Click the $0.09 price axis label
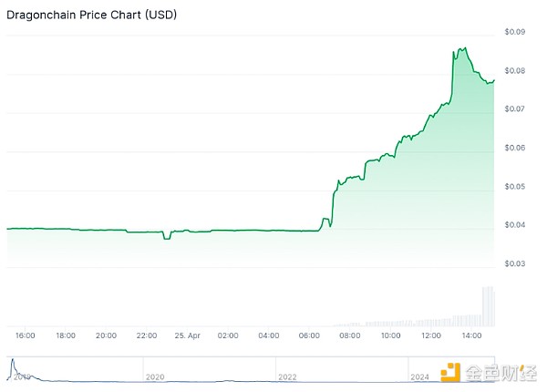Screen dimensions: 547x392 pyautogui.click(x=514, y=32)
